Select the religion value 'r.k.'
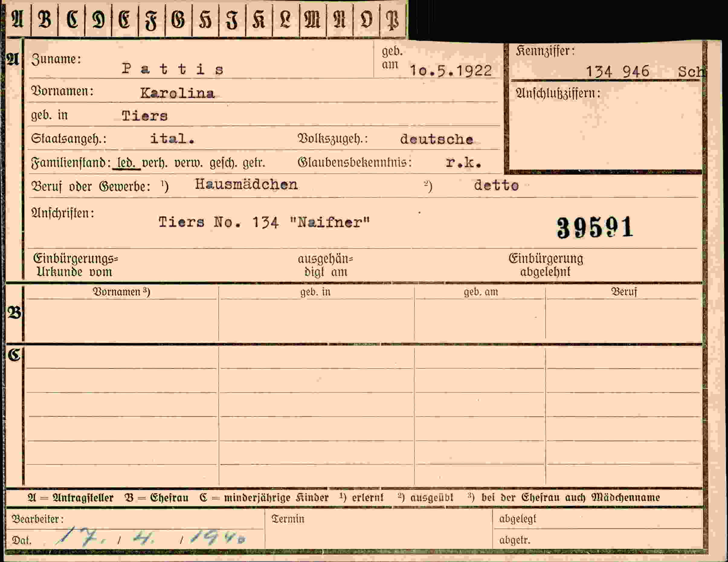Viewport: 728px width, 562px height. tap(463, 162)
